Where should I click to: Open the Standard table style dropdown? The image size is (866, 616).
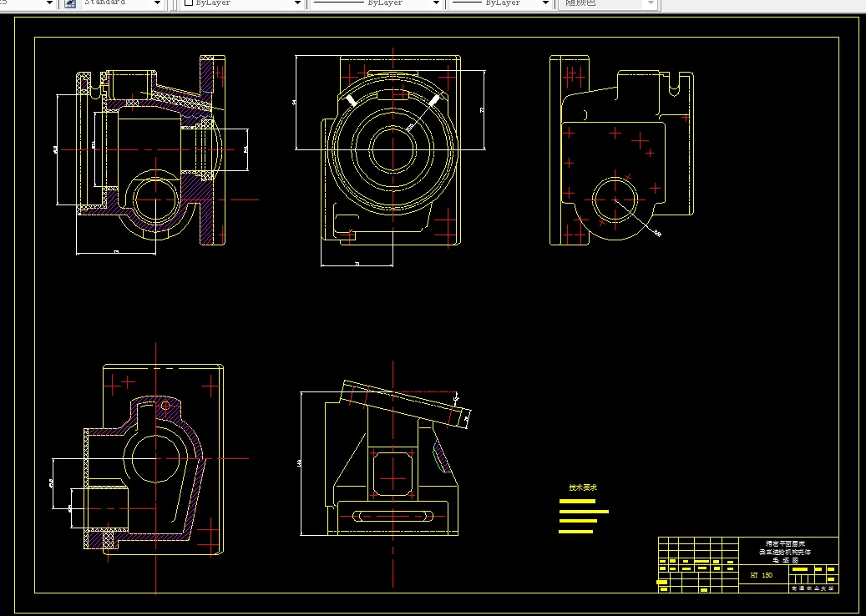123,3
